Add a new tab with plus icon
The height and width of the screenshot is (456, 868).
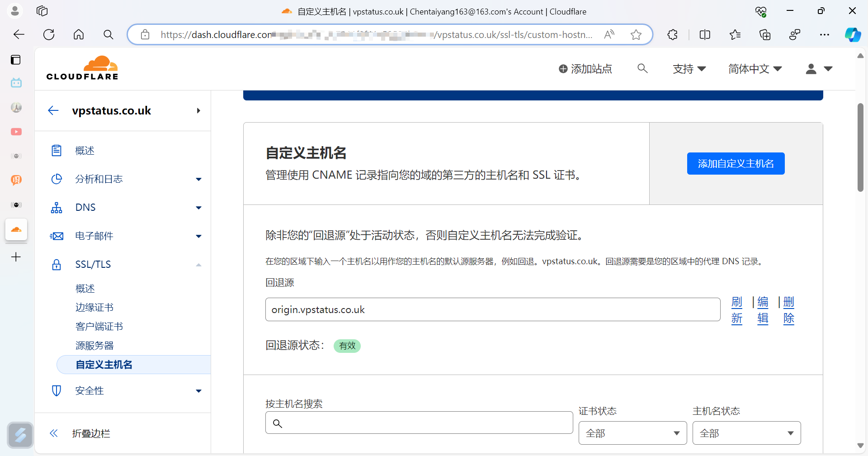pyautogui.click(x=16, y=257)
